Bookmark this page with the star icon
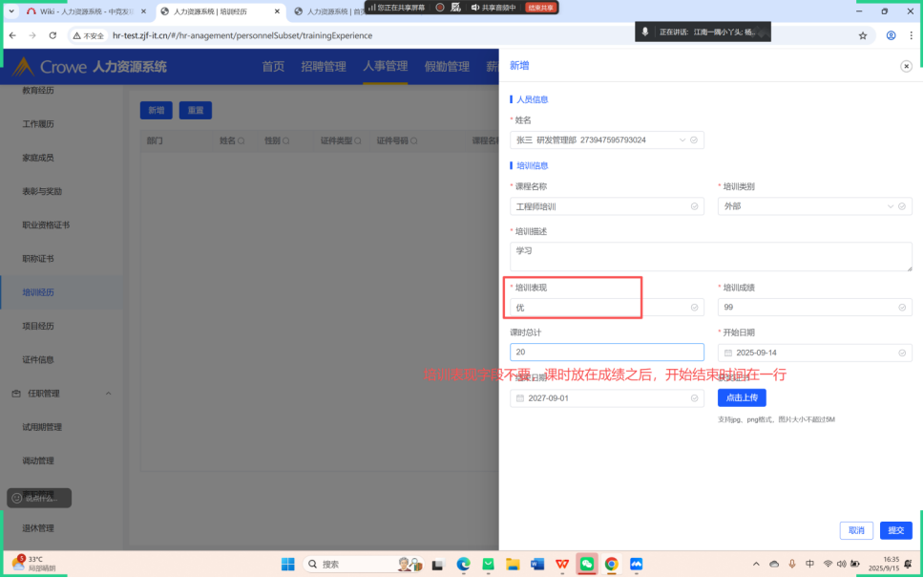924x578 pixels. point(863,35)
